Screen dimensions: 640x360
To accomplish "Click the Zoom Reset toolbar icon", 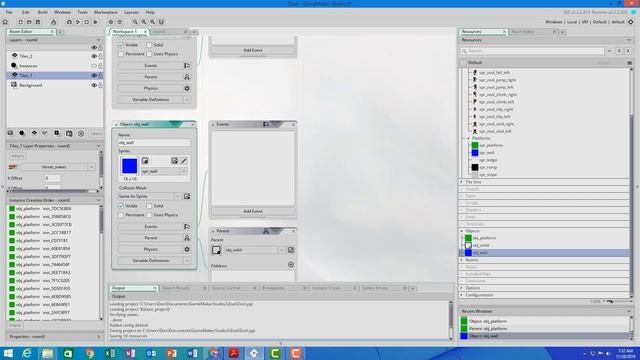I will point(144,22).
